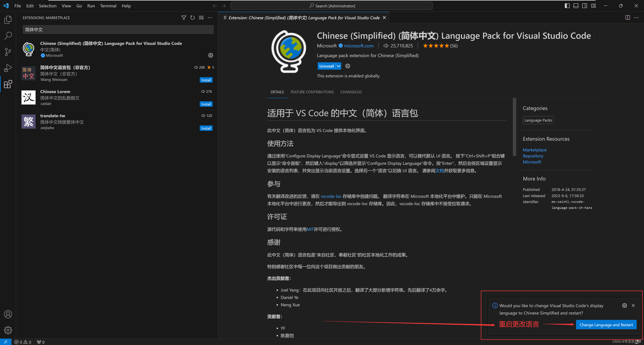Open the Run and Debug view

click(x=8, y=68)
